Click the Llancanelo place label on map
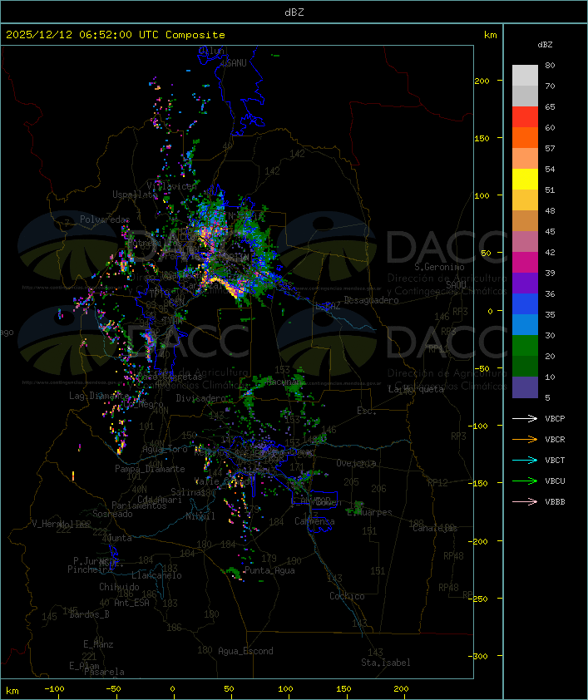This screenshot has width=588, height=700. click(x=156, y=575)
